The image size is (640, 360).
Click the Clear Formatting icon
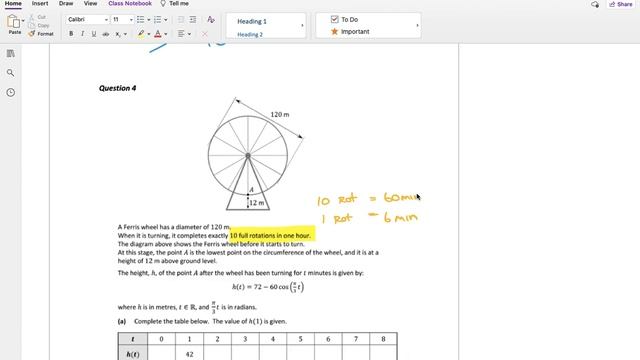[x=211, y=20]
